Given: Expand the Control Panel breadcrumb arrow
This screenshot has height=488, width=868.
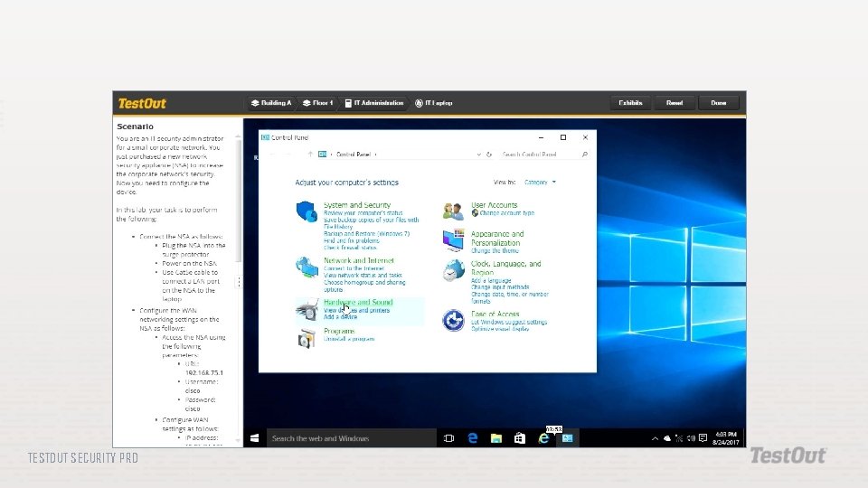Looking at the screenshot, I should (376, 155).
